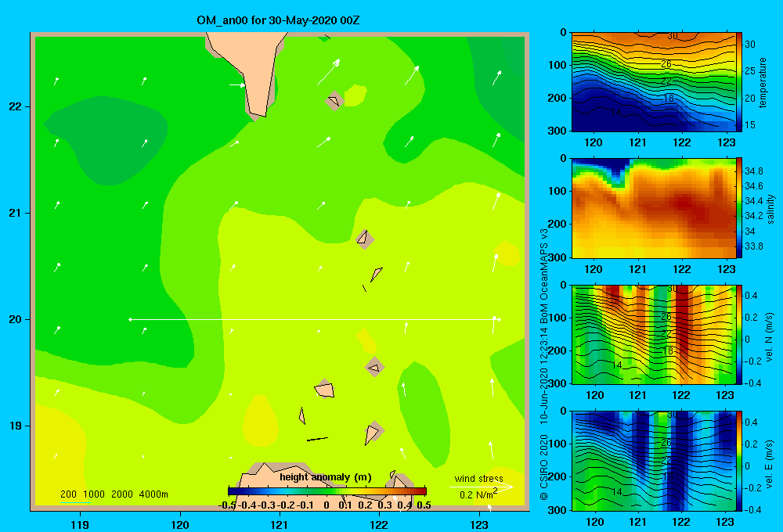
Task: Click the vel. E color scale bar
Action: click(739, 461)
